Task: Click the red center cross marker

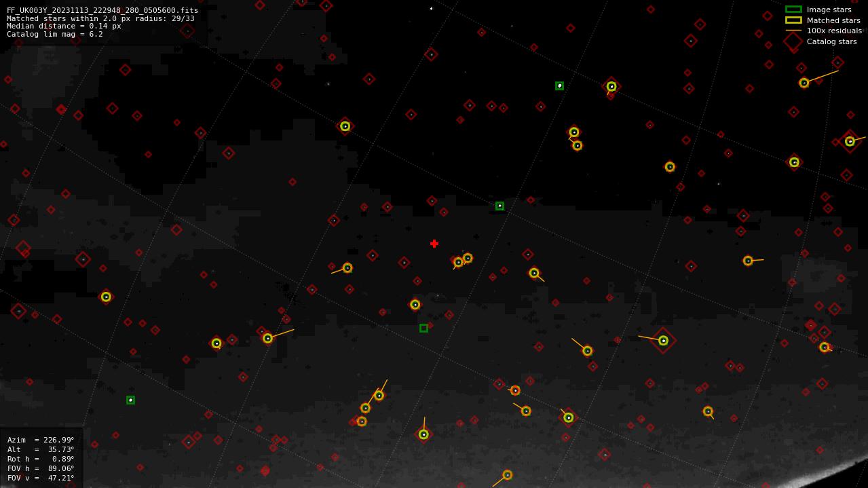Action: (x=434, y=244)
